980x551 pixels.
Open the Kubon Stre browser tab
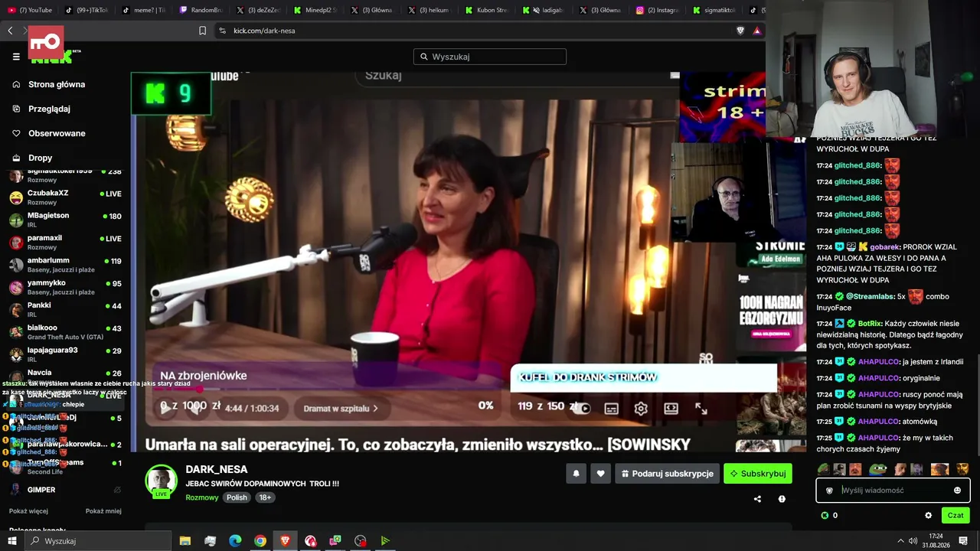tap(487, 10)
